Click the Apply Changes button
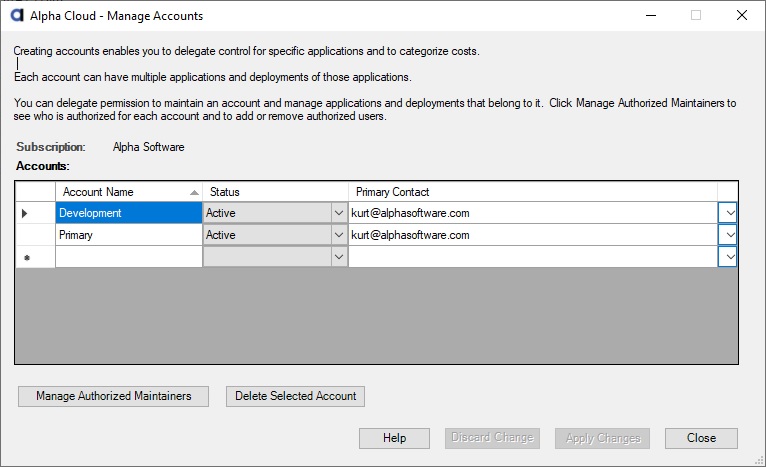The width and height of the screenshot is (766, 467). click(602, 438)
